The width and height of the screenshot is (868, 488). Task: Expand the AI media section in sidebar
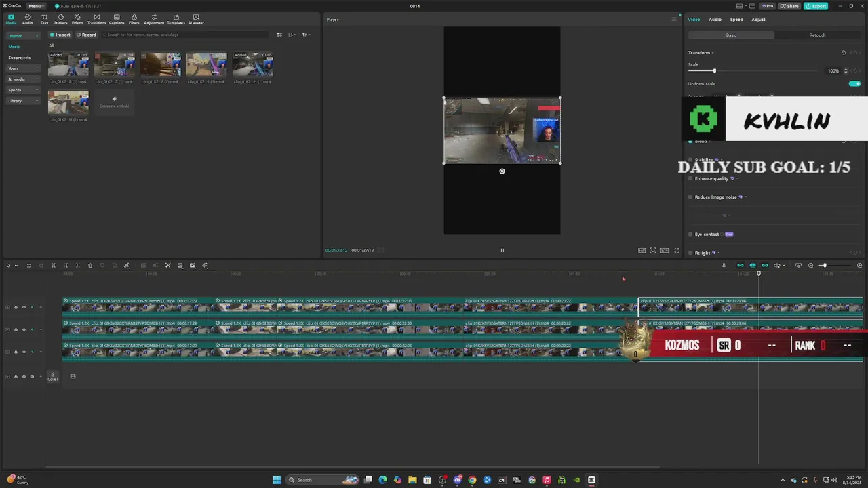click(23, 79)
